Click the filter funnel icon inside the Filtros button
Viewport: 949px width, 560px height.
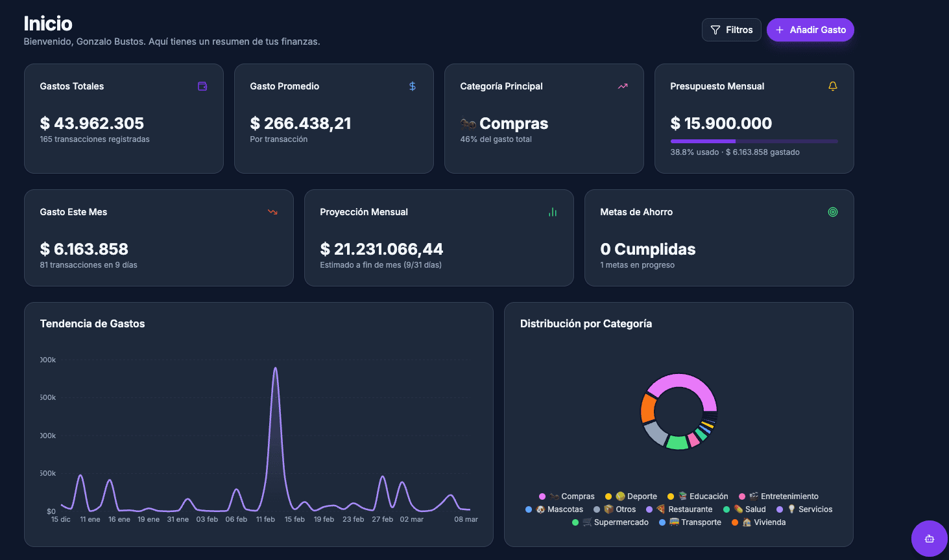tap(714, 29)
